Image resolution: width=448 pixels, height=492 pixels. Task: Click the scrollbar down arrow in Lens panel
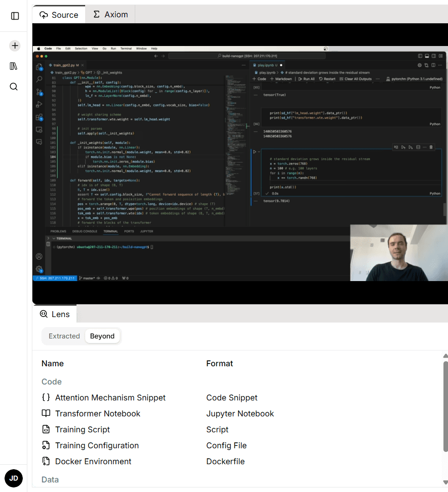445,482
